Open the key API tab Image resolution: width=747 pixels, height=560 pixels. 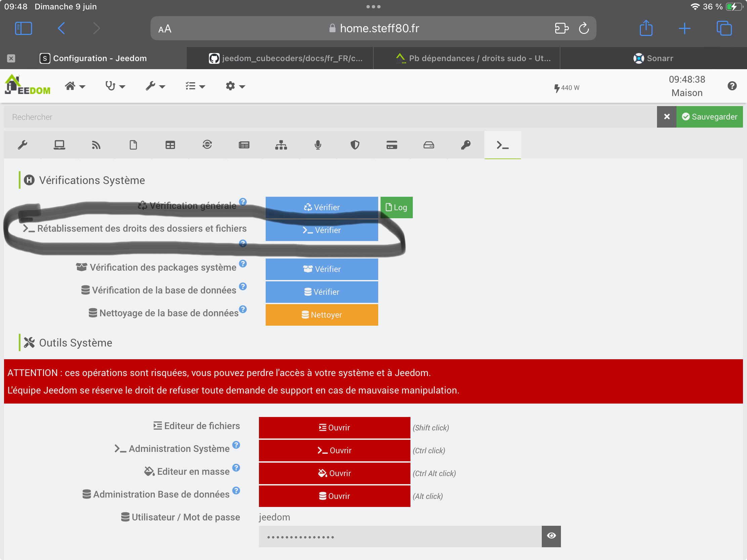point(466,145)
